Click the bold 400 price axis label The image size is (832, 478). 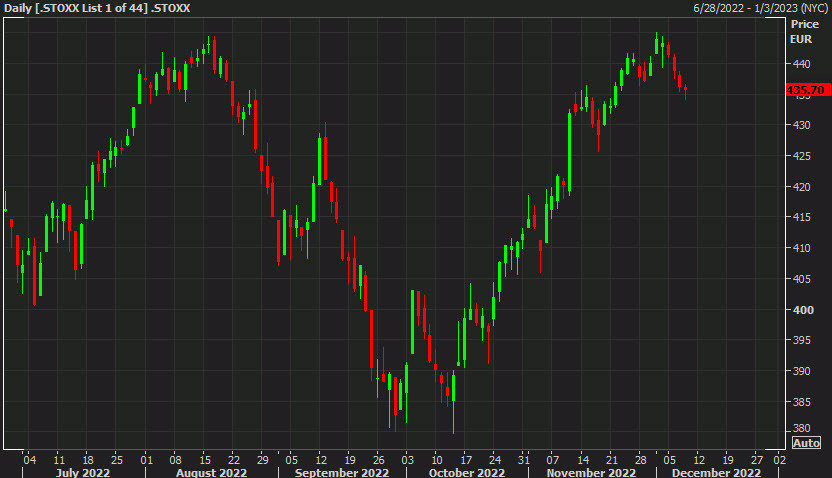tap(801, 309)
